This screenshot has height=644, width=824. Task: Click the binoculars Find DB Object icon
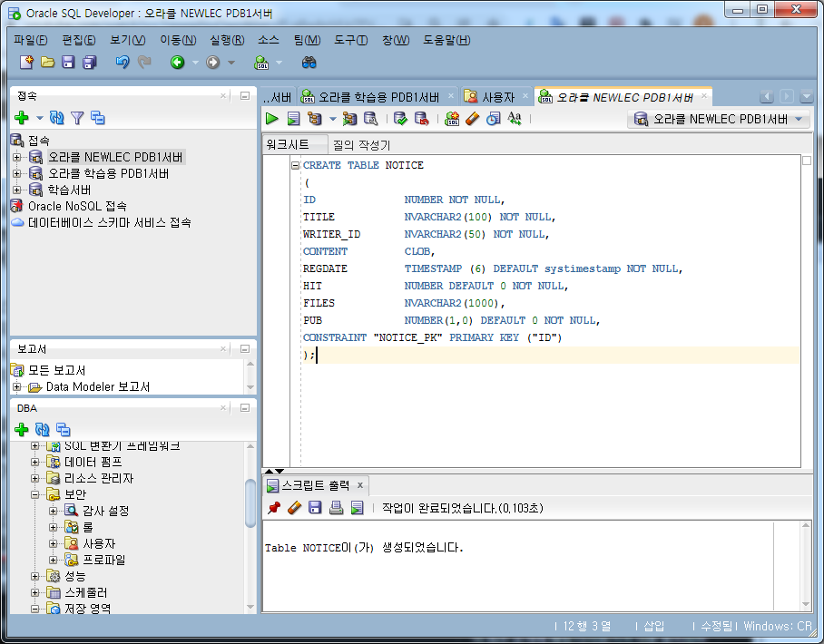point(309,62)
